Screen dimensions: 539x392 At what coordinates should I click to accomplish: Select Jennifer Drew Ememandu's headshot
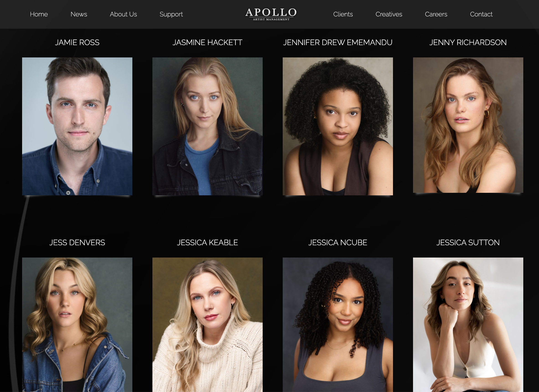[338, 126]
